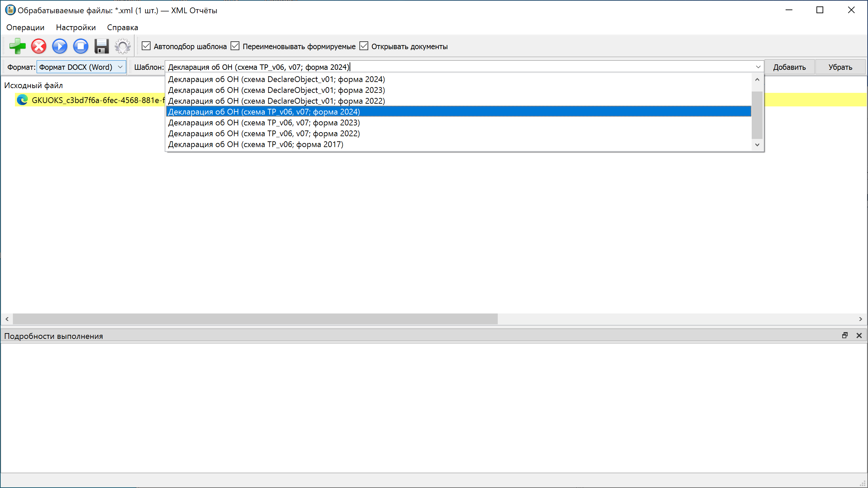
Task: Start processing with the blue play icon
Action: [60, 46]
